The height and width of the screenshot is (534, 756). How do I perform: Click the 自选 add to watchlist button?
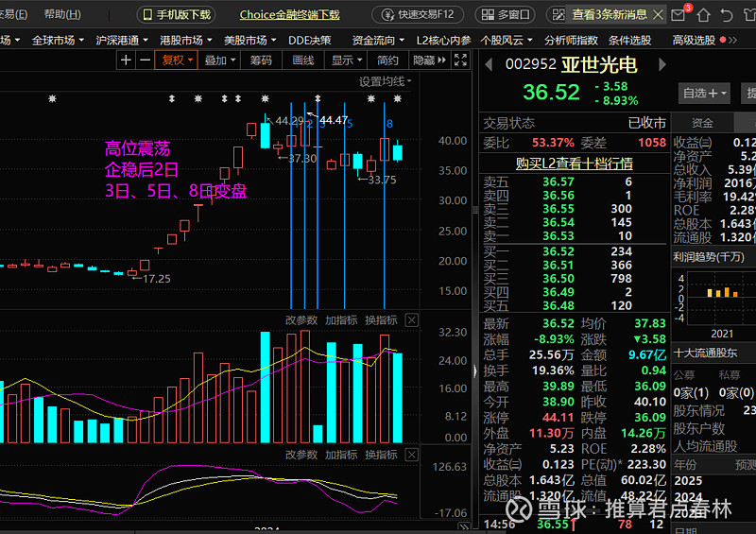pyautogui.click(x=705, y=93)
